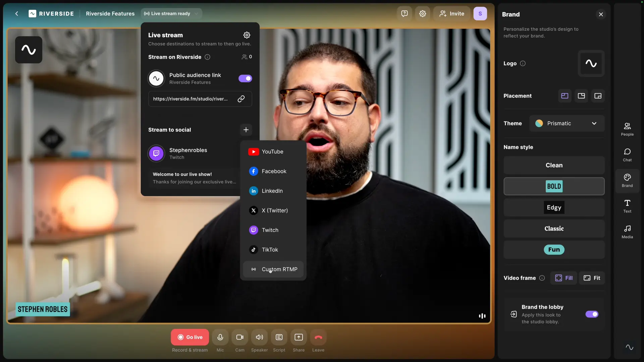Click Add social streaming destination plus button

(x=246, y=130)
